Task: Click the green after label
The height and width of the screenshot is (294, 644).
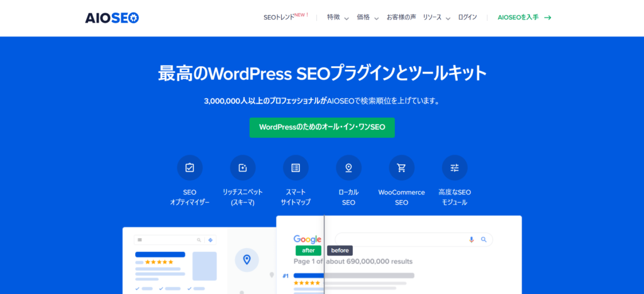Action: point(308,251)
